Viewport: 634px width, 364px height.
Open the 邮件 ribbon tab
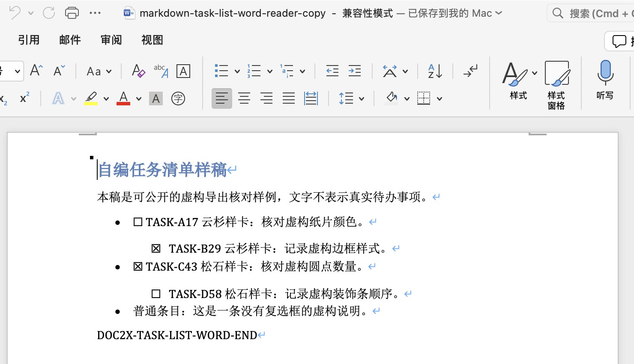click(70, 40)
